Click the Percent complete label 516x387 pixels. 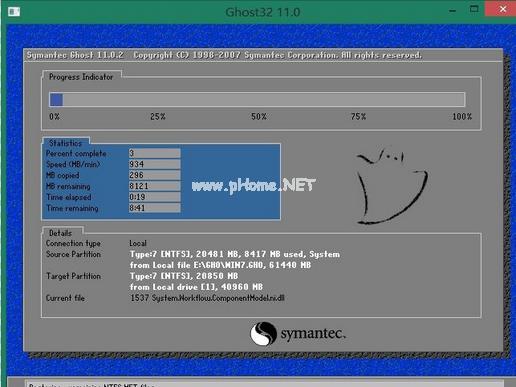click(x=76, y=153)
